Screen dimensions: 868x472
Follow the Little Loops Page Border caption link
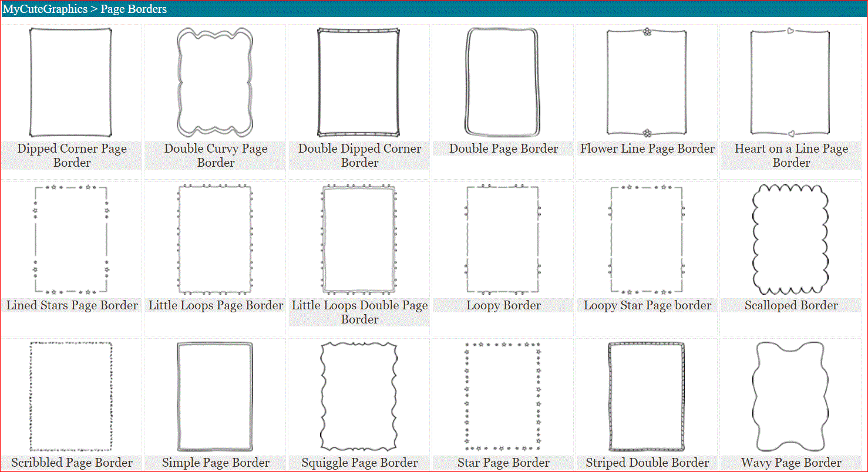pos(216,305)
